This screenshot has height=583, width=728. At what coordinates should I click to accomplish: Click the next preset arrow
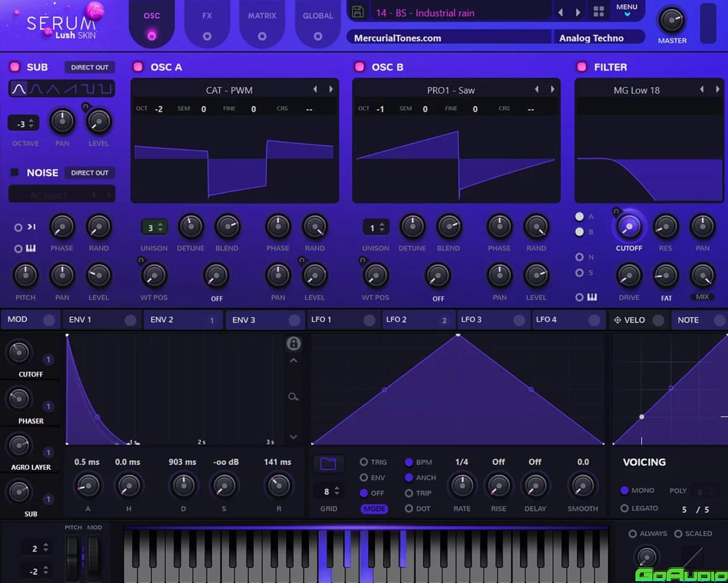point(578,12)
